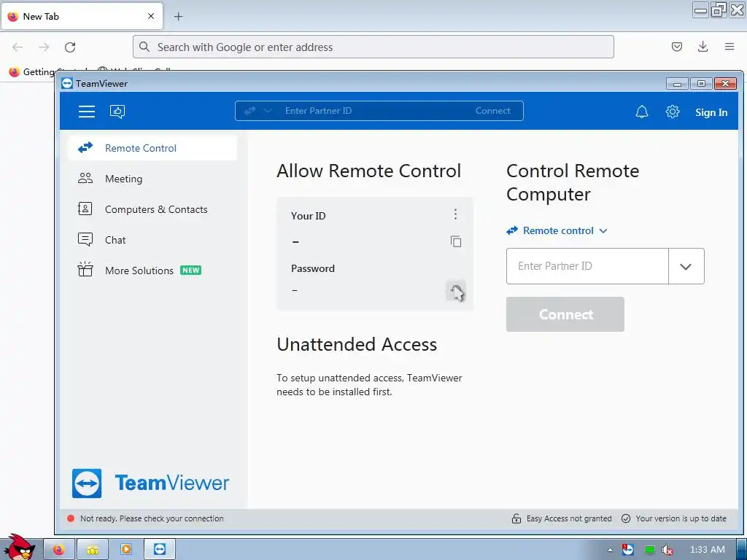The width and height of the screenshot is (747, 560).
Task: Focus the top bar Enter Partner ID field
Action: click(371, 111)
